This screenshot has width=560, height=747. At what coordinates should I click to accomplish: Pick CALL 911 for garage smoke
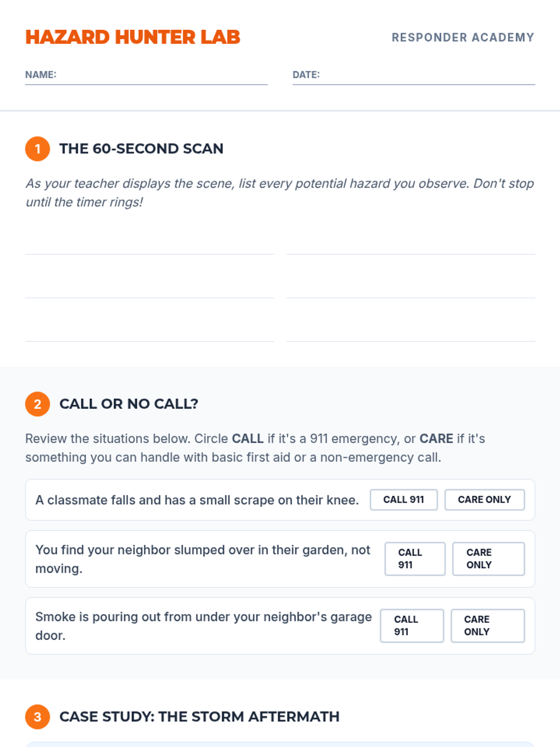(x=412, y=626)
